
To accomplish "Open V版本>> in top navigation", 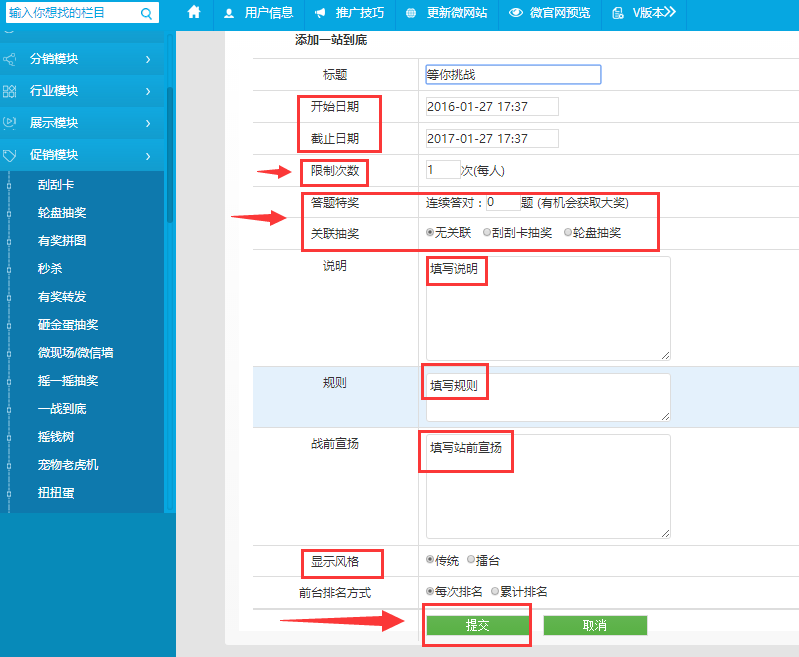I will click(654, 13).
